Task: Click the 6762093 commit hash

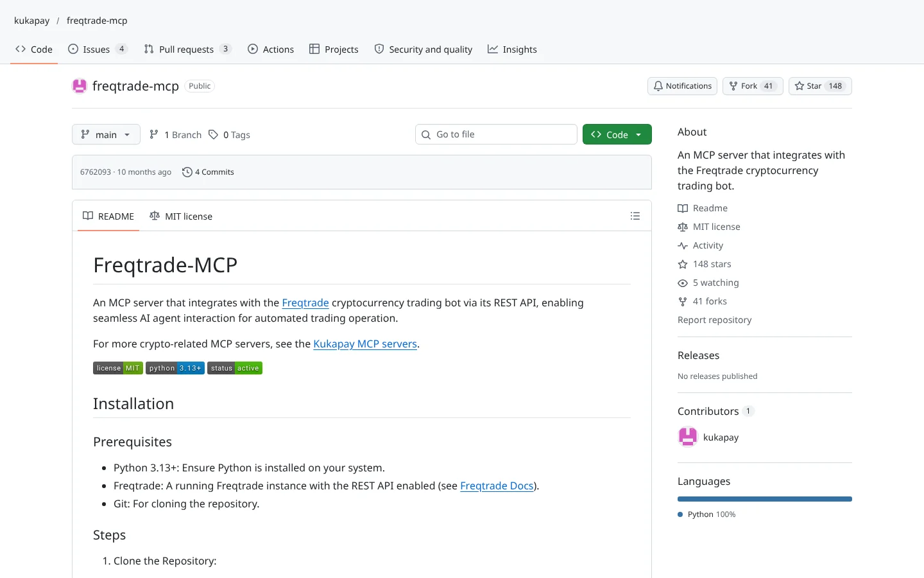Action: coord(96,172)
